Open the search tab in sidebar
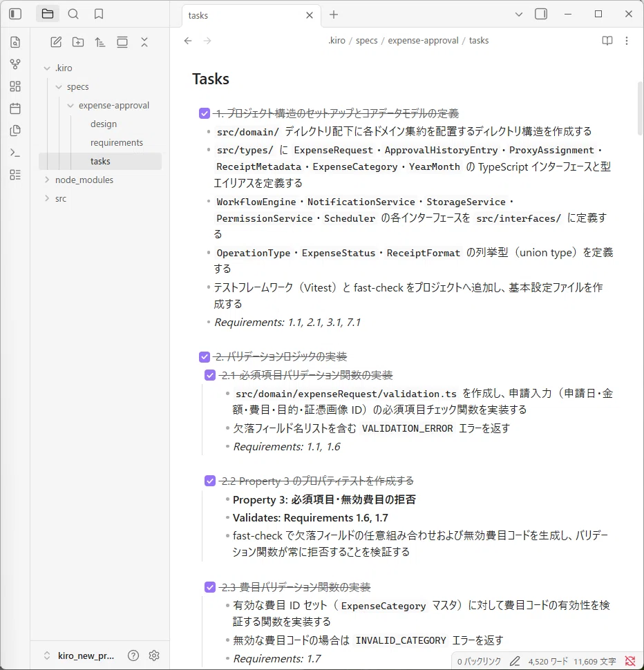This screenshot has width=644, height=670. tap(73, 14)
